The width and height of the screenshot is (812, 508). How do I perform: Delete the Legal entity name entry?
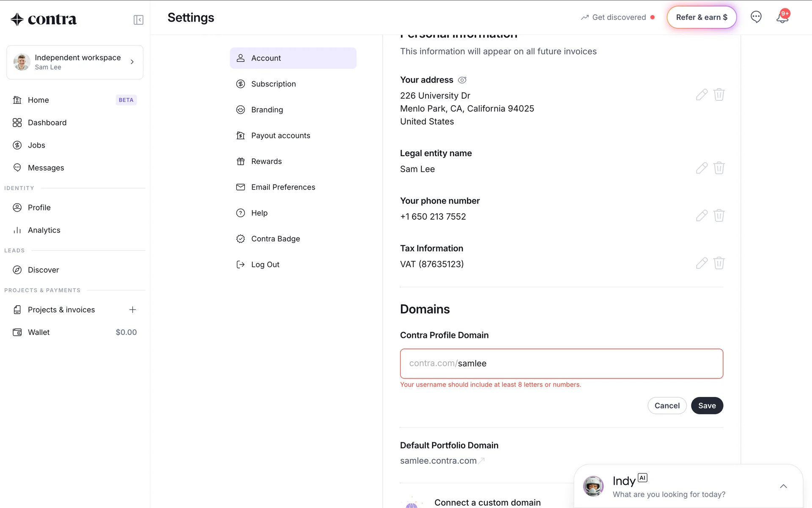[x=719, y=168]
